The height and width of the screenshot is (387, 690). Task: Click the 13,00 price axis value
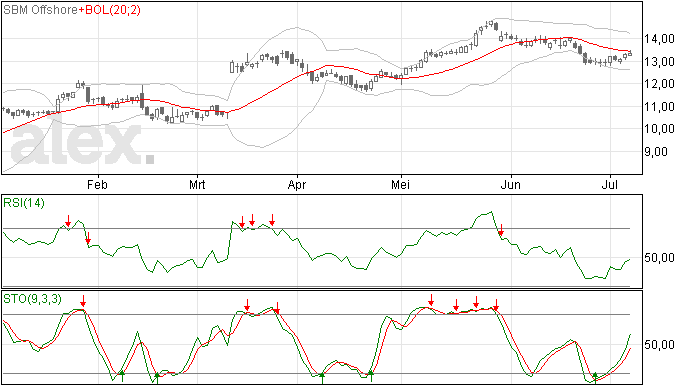pos(659,62)
